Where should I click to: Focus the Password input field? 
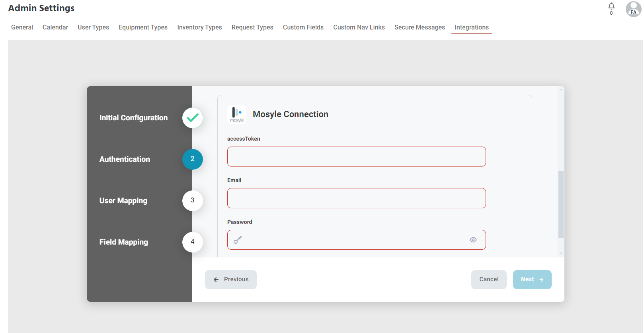pos(357,240)
